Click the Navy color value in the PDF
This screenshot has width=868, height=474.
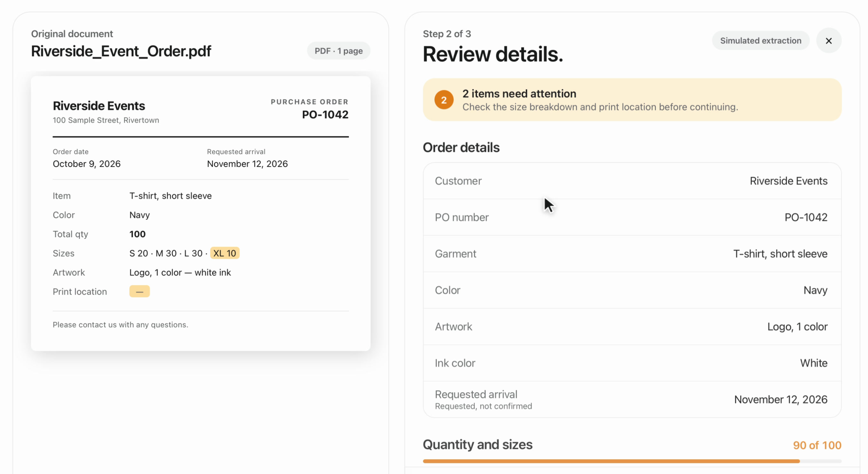[139, 215]
